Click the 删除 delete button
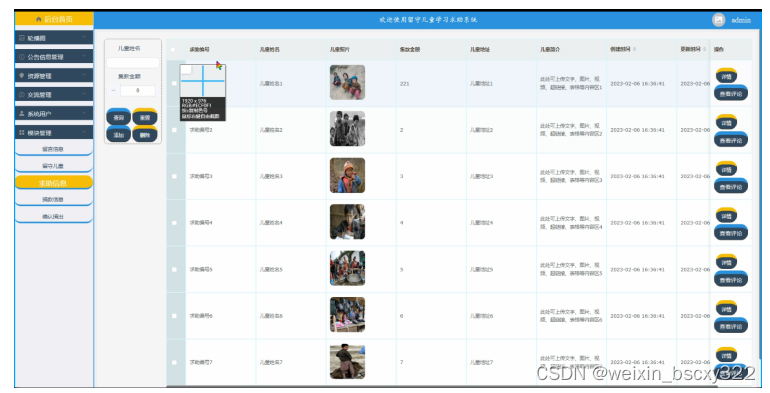Viewport: 770px width, 393px height. 145,135
